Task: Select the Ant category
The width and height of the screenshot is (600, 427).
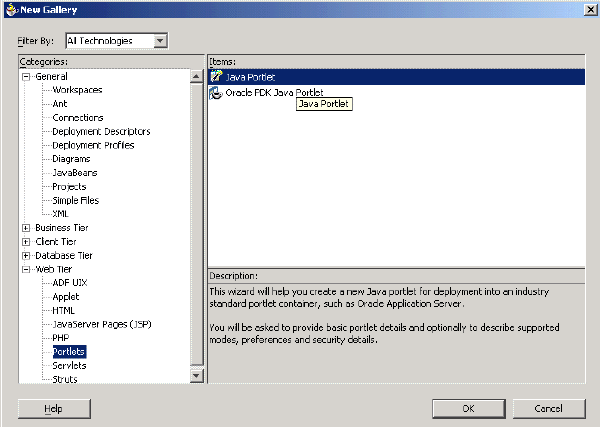Action: pos(60,104)
